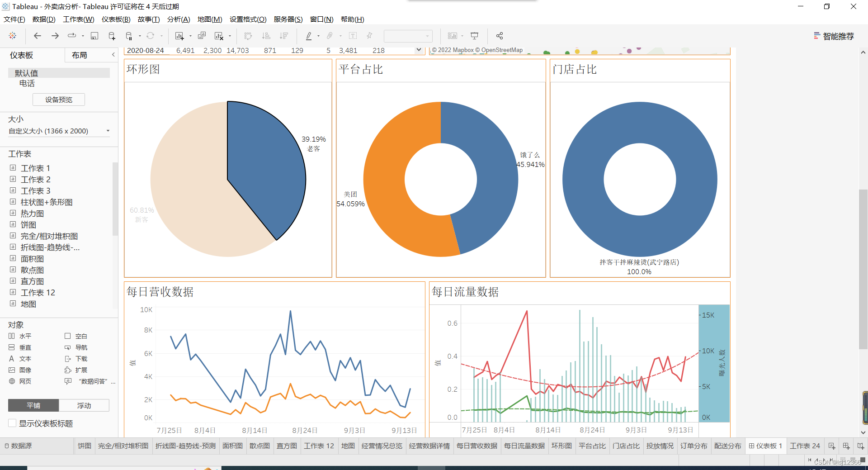Viewport: 868px width, 470px height.
Task: Click new story tab icon at bottom
Action: (x=861, y=446)
